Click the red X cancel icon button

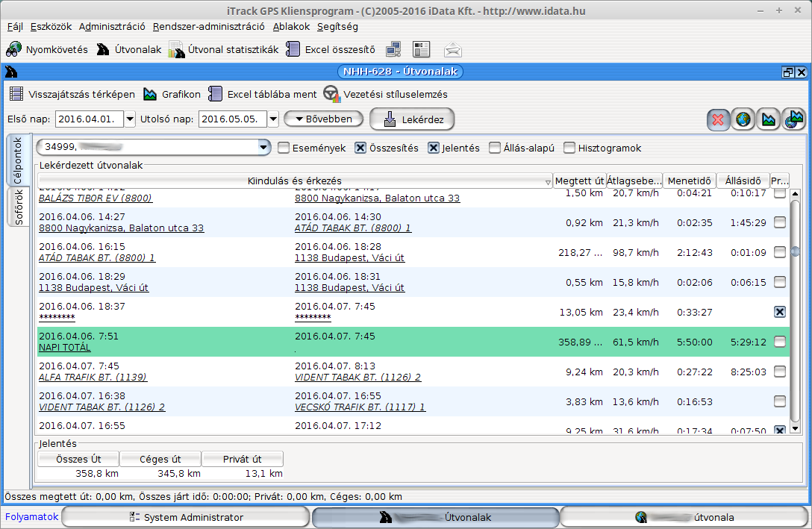coord(719,119)
